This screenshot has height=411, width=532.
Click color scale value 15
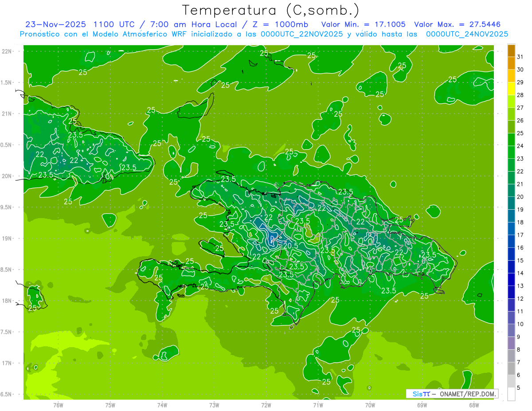click(x=520, y=260)
